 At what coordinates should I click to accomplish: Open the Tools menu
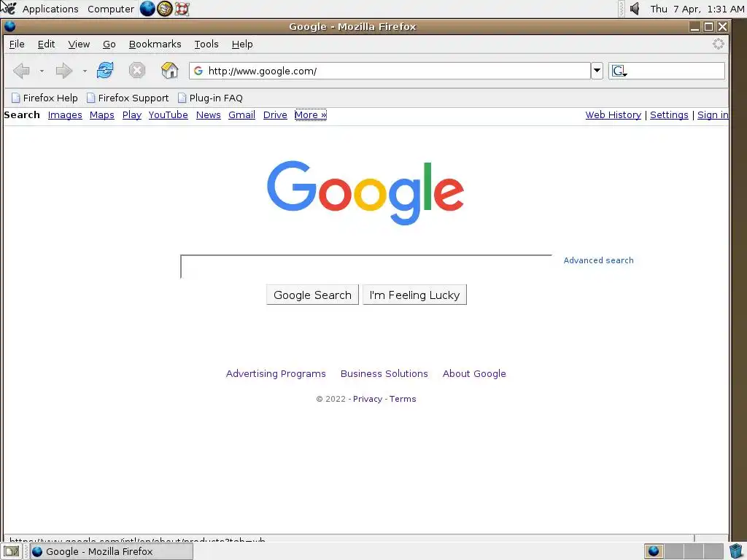point(206,44)
